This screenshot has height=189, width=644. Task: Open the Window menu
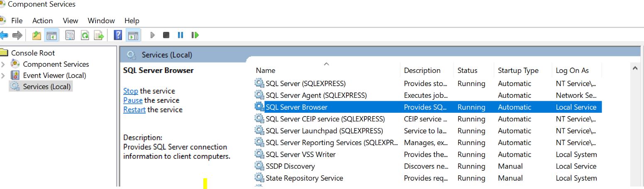coord(101,21)
